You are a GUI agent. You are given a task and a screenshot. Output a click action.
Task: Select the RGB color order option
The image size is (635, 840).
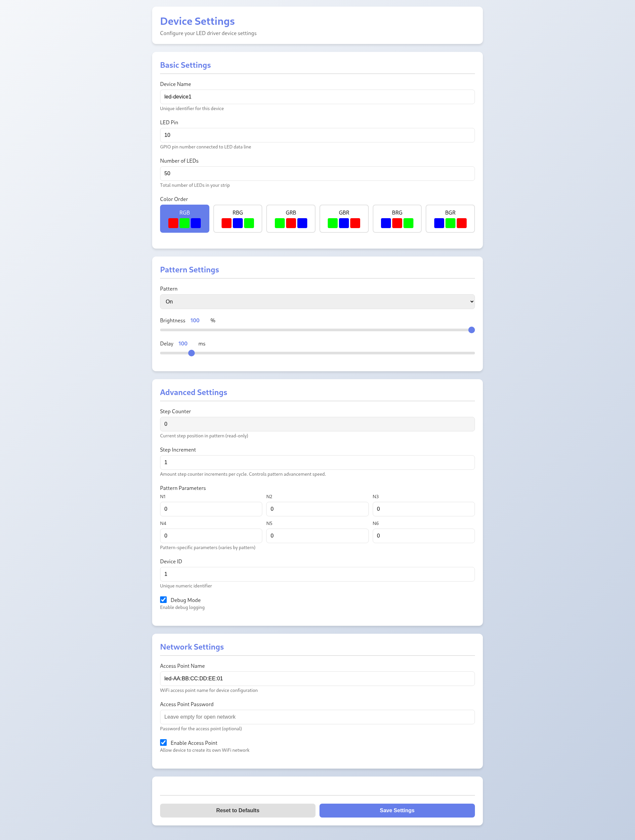pyautogui.click(x=184, y=219)
